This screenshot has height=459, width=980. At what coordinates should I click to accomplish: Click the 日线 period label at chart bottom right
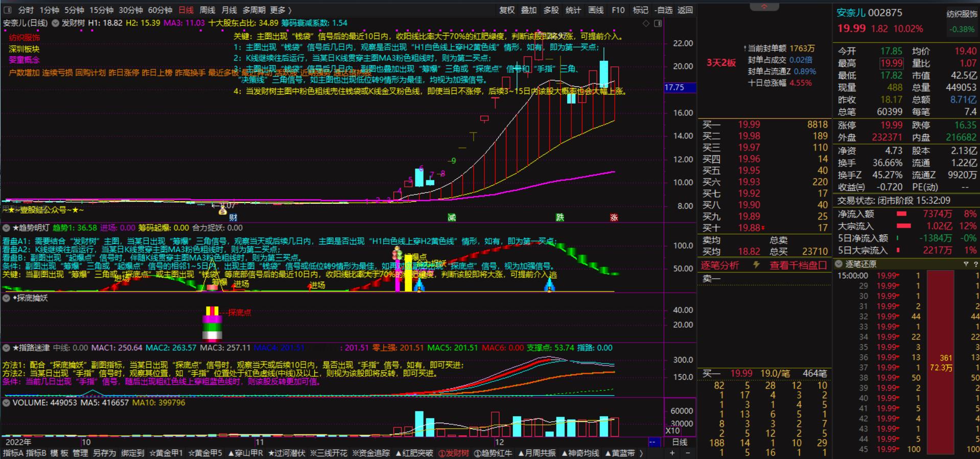680,442
